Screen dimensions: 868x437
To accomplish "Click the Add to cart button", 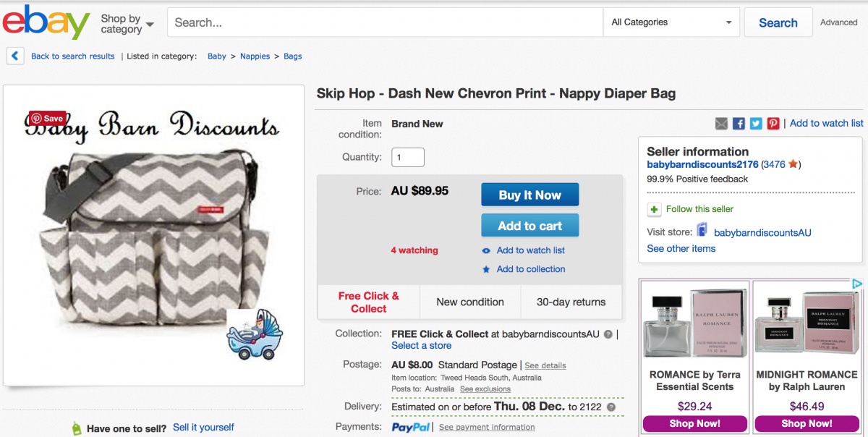I will point(530,226).
